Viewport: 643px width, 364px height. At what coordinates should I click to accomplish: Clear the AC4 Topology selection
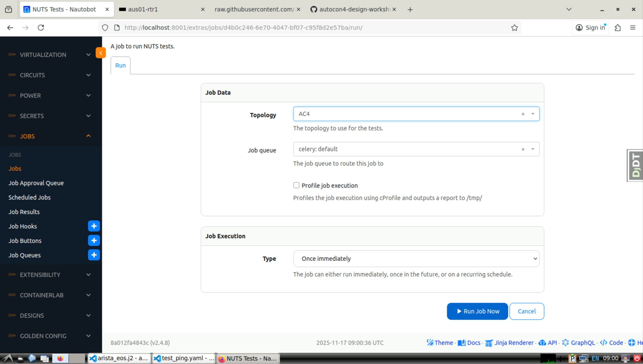pyautogui.click(x=523, y=114)
